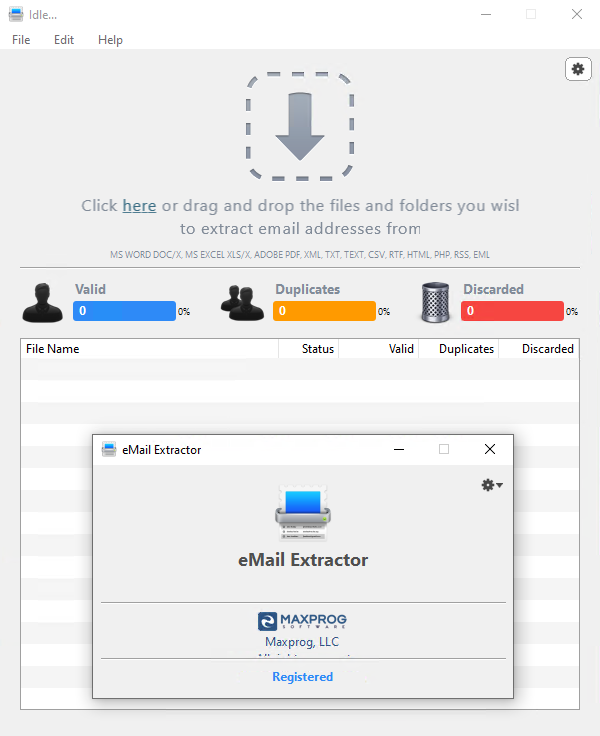Viewport: 600px width, 736px height.
Task: Click the Discarded trash can icon
Action: coord(435,302)
